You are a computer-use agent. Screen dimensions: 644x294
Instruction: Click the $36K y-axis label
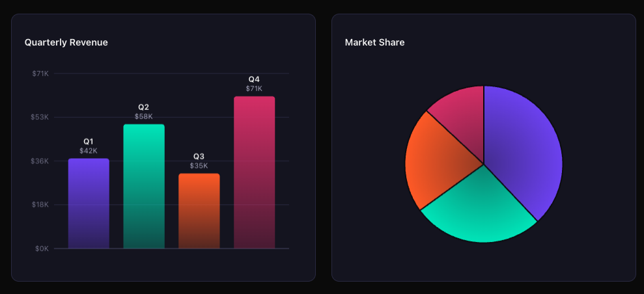pos(40,161)
